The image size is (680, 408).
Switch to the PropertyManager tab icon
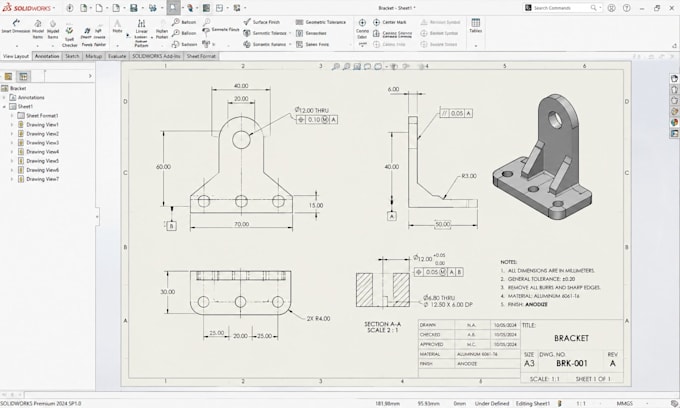point(23,76)
